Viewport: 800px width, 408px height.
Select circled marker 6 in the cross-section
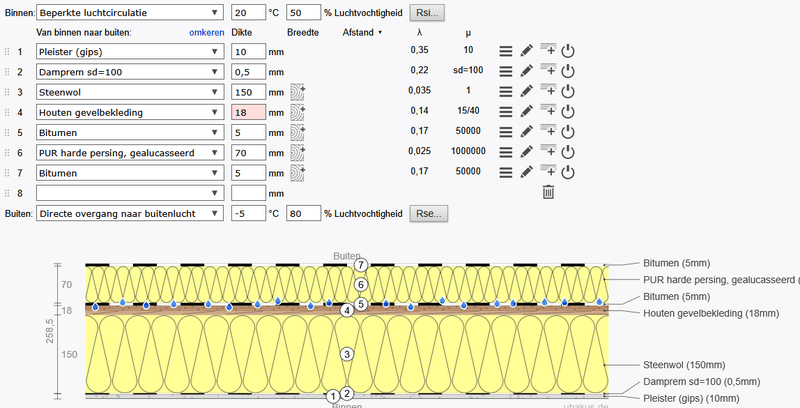(361, 285)
